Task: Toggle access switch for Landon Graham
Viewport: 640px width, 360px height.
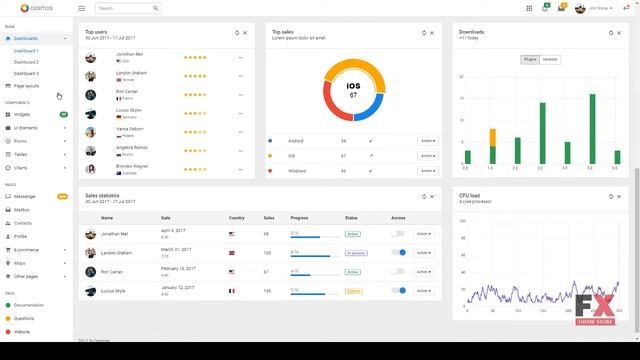Action: point(398,252)
